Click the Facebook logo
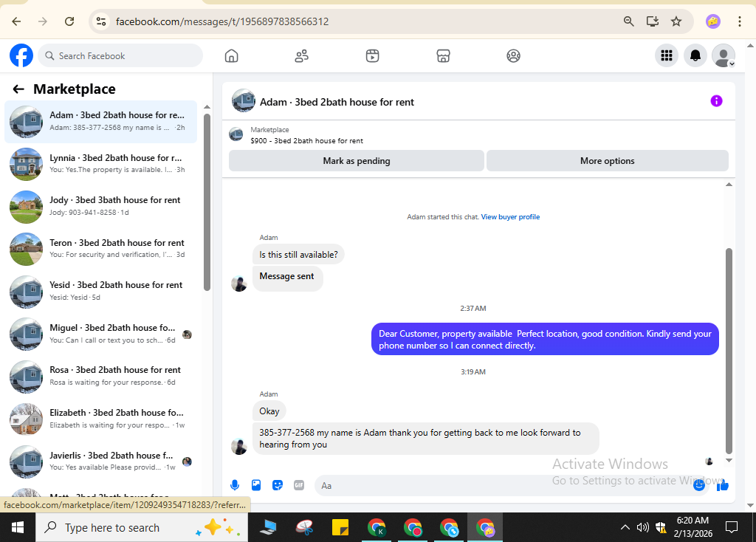 (21, 55)
